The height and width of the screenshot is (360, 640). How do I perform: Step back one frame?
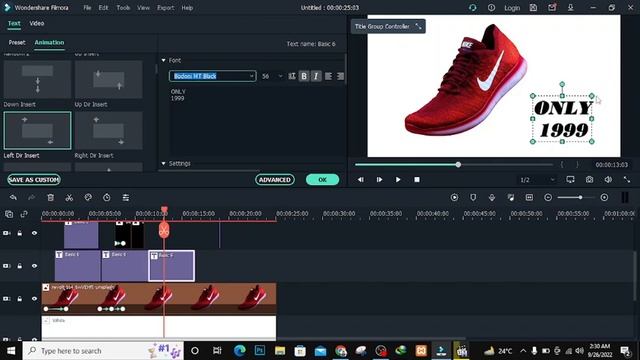tap(360, 180)
